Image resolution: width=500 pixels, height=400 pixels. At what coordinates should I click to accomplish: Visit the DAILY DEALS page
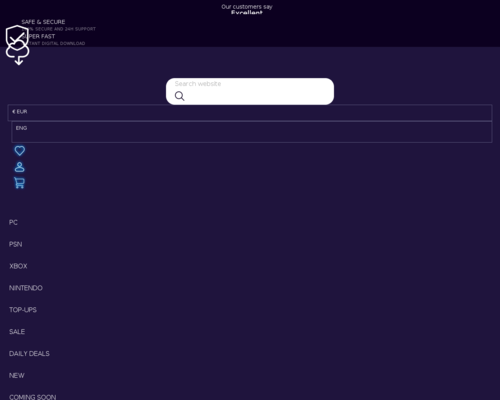click(29, 354)
